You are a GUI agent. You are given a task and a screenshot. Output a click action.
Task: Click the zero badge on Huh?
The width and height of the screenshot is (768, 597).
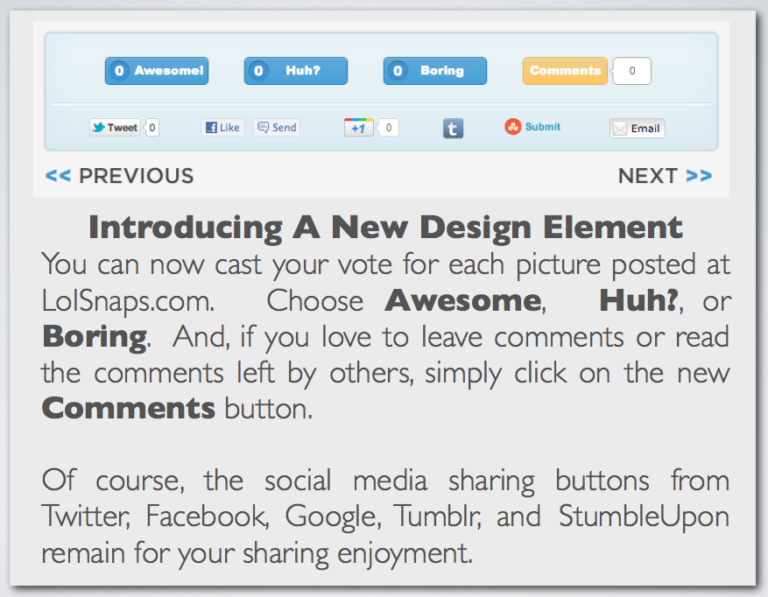tap(259, 71)
